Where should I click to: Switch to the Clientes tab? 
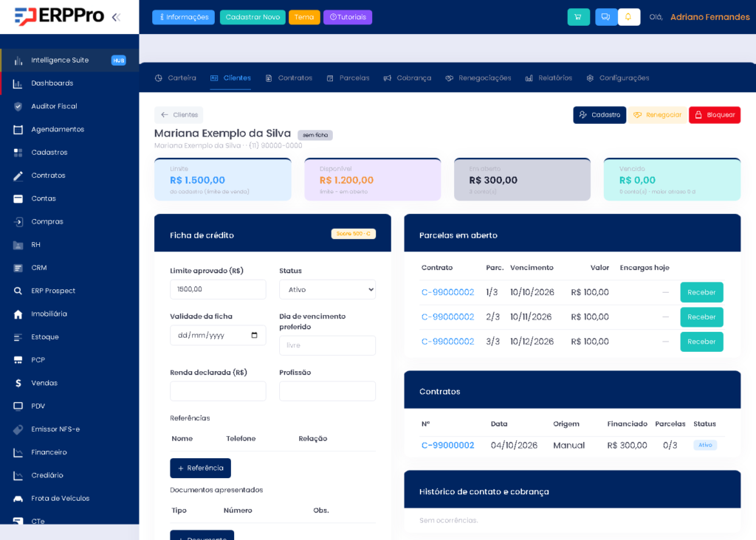[230, 78]
